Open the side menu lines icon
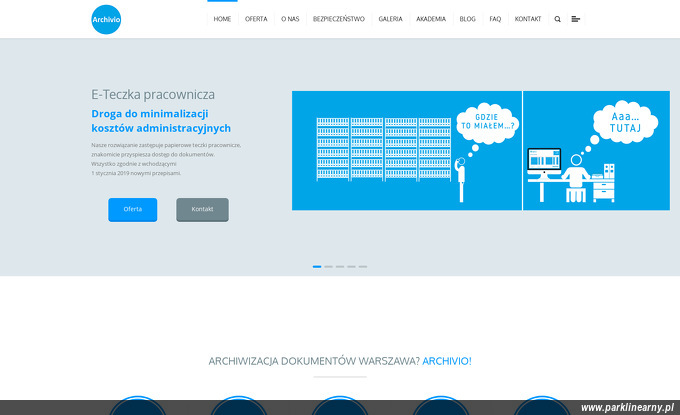This screenshot has width=680, height=415. point(575,19)
